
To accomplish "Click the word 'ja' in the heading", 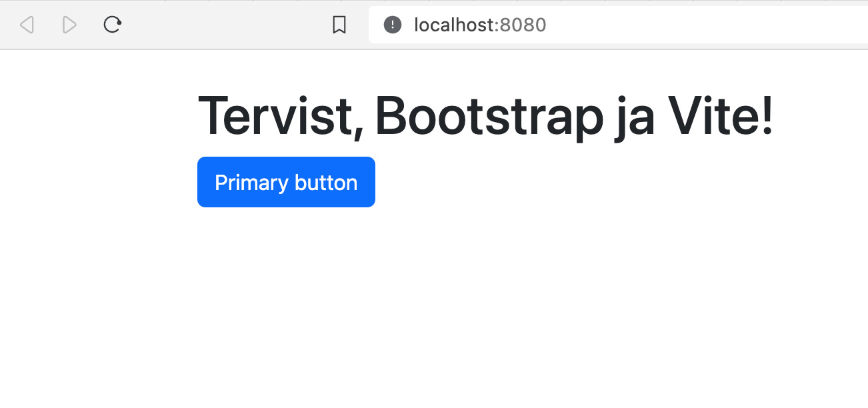I will [x=633, y=117].
